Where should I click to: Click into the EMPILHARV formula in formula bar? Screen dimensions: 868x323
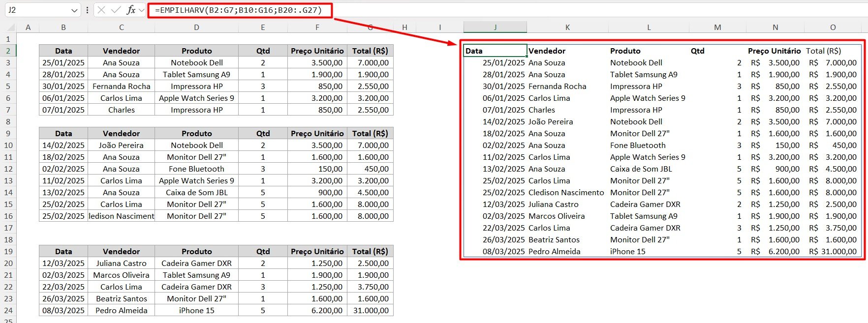coord(238,10)
